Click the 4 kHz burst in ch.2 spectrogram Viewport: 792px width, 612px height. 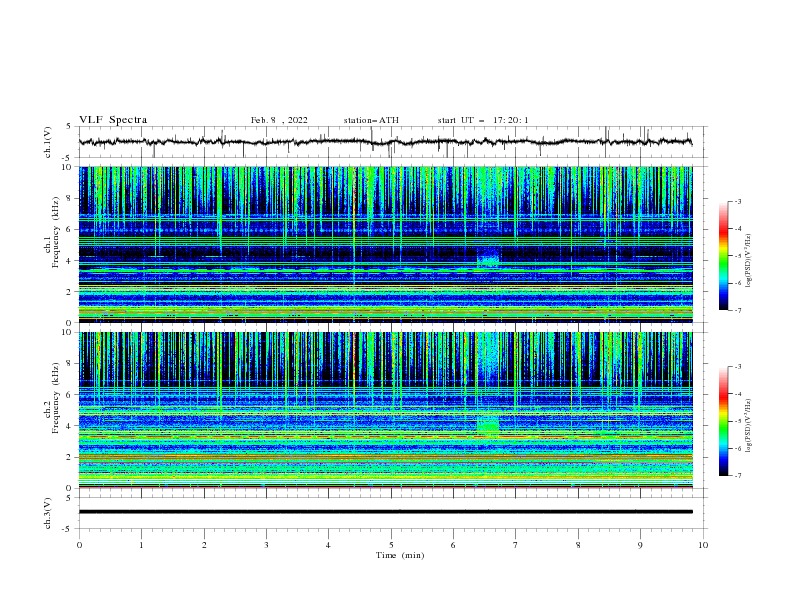coord(488,424)
